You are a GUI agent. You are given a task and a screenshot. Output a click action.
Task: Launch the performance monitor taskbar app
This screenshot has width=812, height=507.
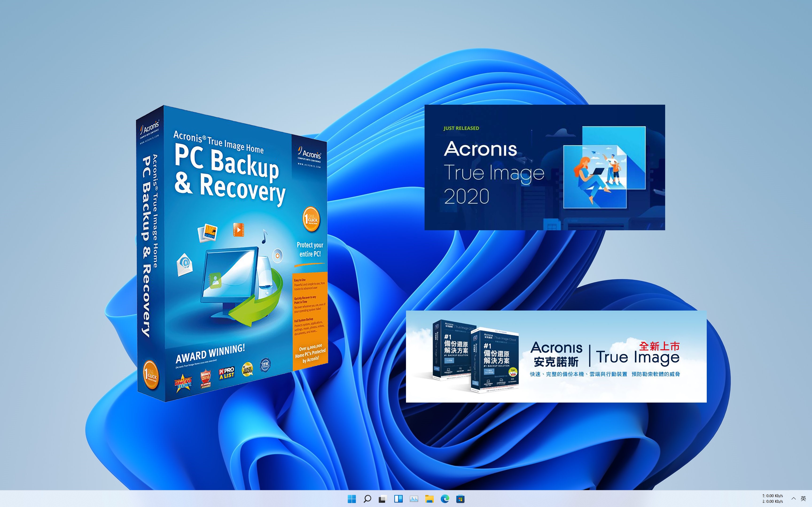414,499
